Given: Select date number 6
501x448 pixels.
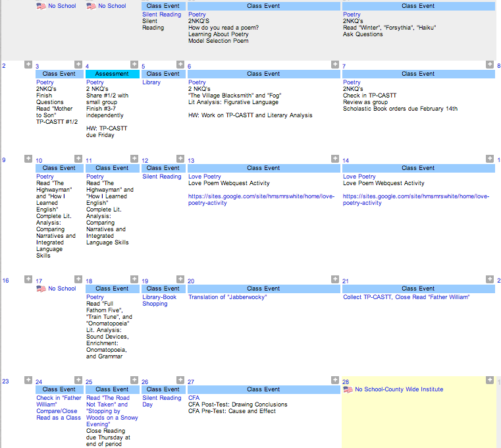Looking at the screenshot, I should [189, 67].
